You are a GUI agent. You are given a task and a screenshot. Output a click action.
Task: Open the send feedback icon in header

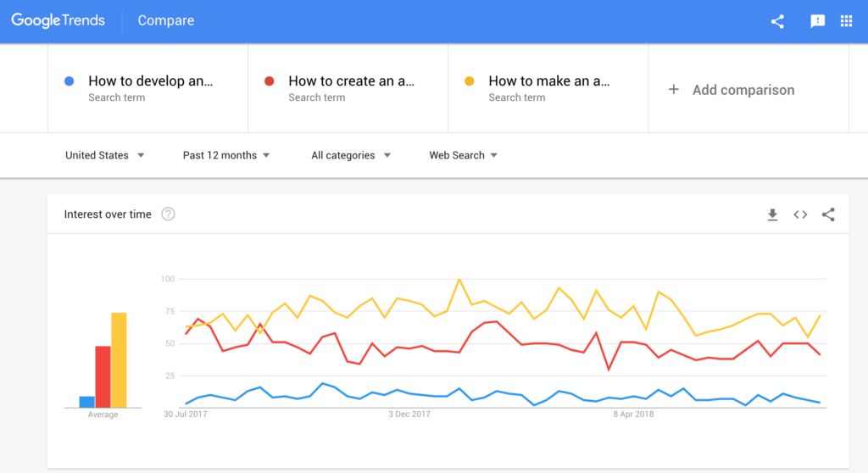817,21
